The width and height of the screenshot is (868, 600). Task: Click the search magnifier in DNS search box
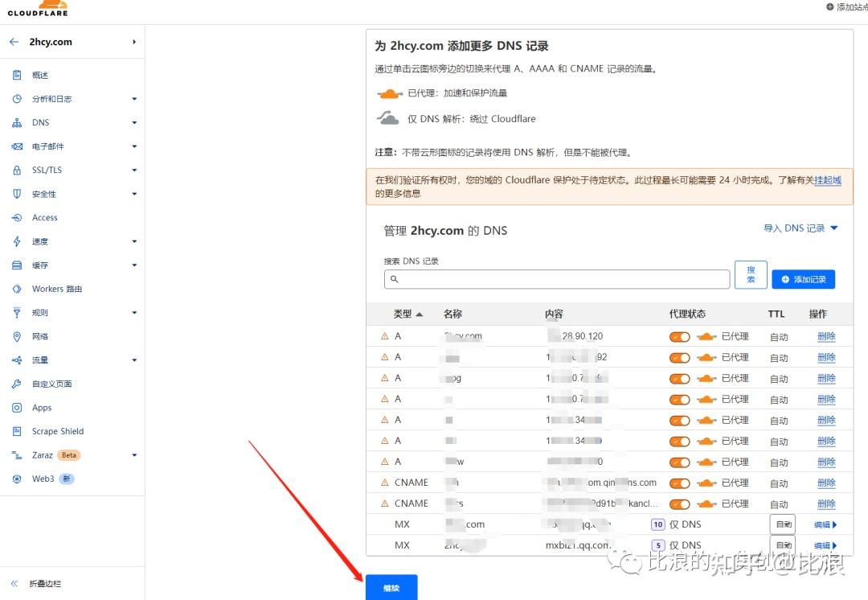coord(395,277)
